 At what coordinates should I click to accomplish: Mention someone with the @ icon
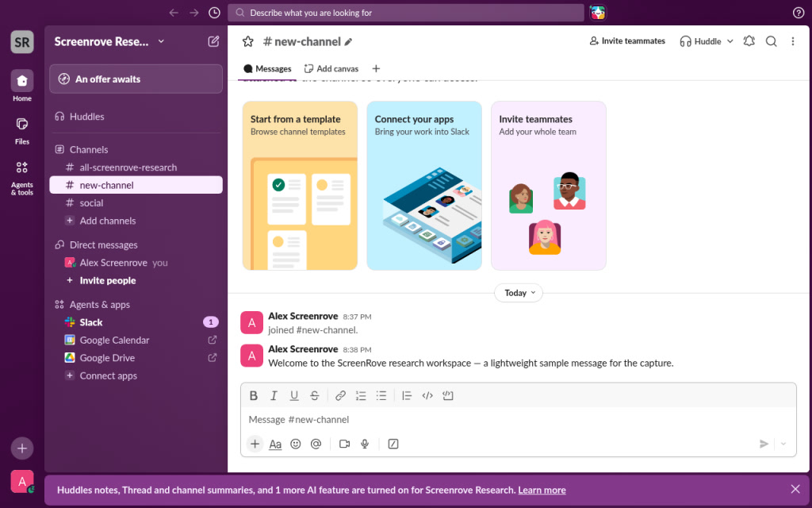click(x=316, y=444)
